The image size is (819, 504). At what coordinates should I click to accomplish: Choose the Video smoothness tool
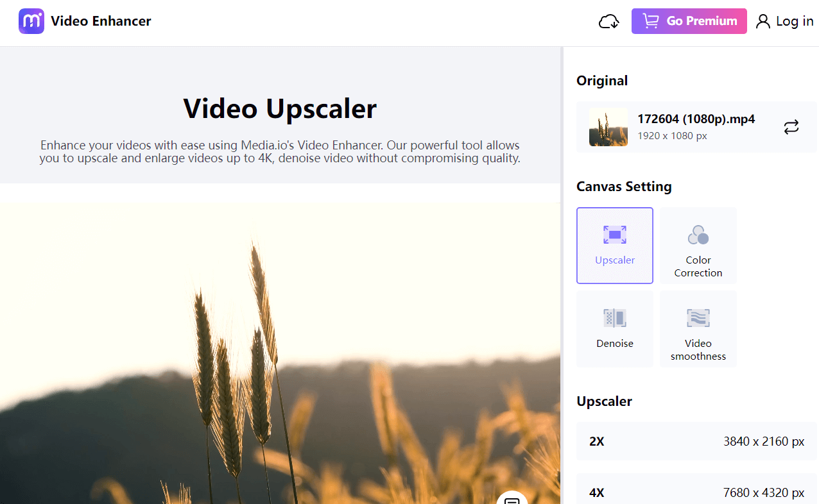(698, 329)
